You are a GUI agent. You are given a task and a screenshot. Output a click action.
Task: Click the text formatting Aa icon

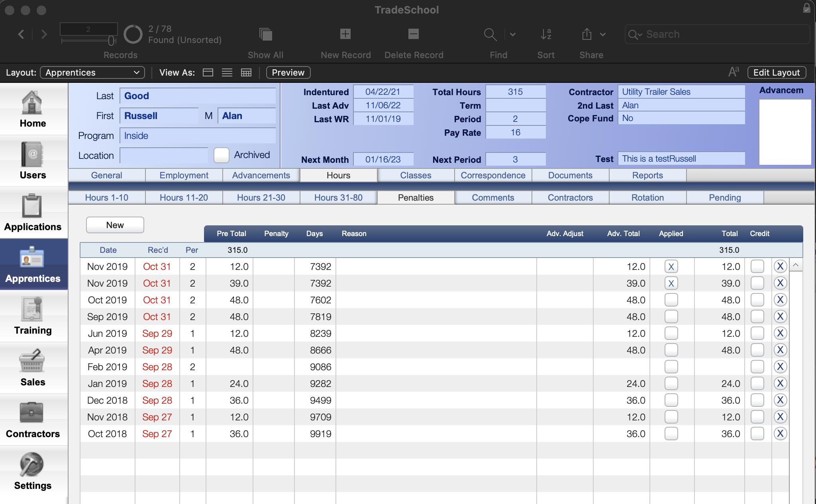[734, 72]
